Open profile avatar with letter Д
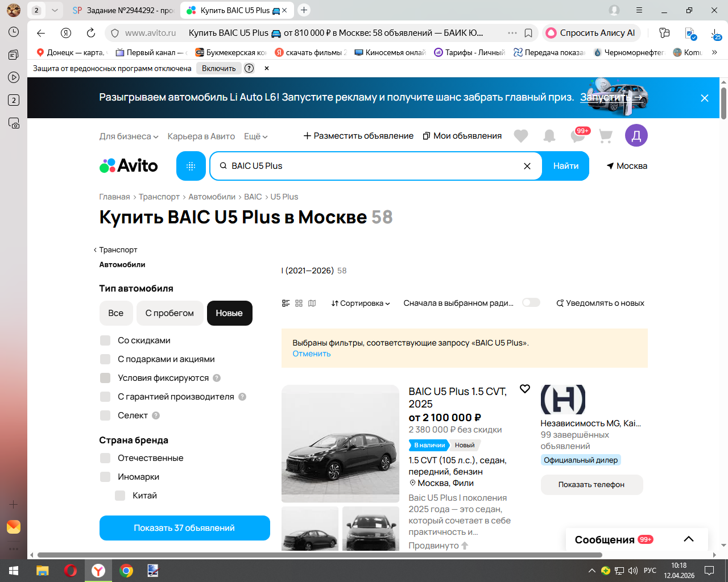The height and width of the screenshot is (582, 728). [x=636, y=135]
